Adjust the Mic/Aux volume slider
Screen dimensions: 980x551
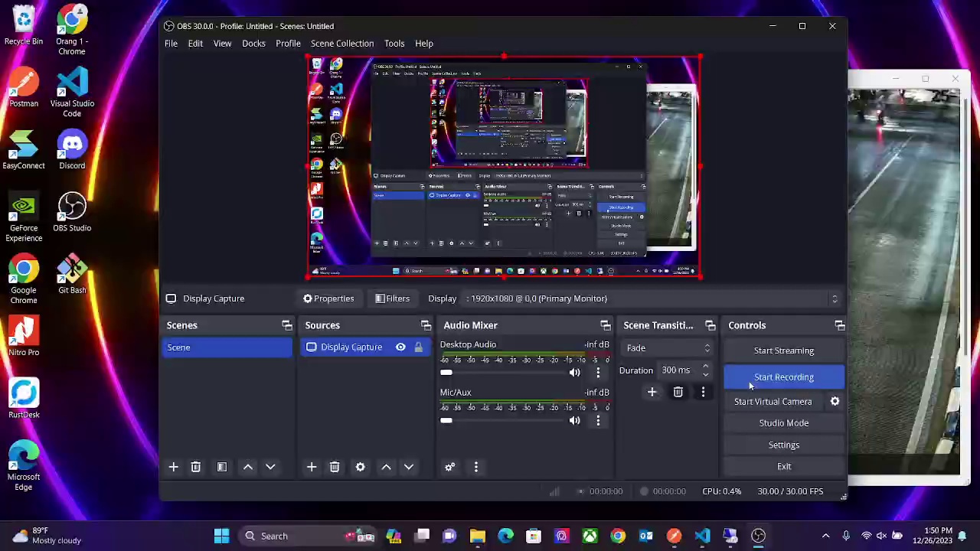click(446, 420)
